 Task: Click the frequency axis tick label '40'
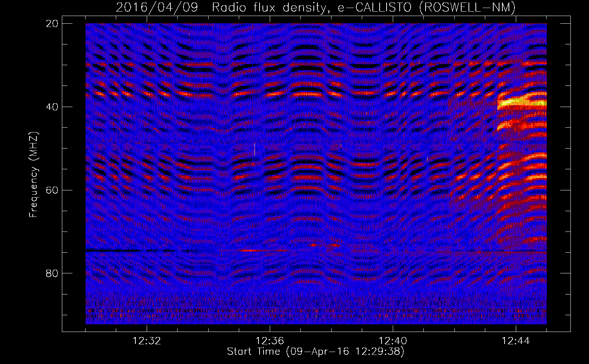pyautogui.click(x=52, y=107)
